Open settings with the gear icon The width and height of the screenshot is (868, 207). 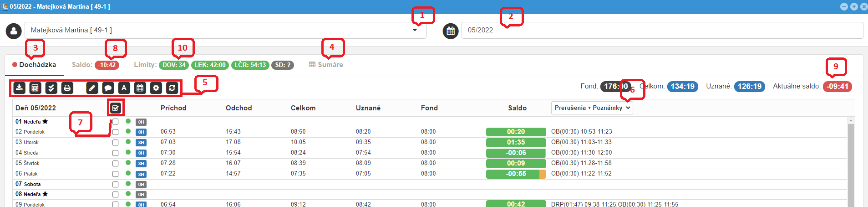point(156,88)
